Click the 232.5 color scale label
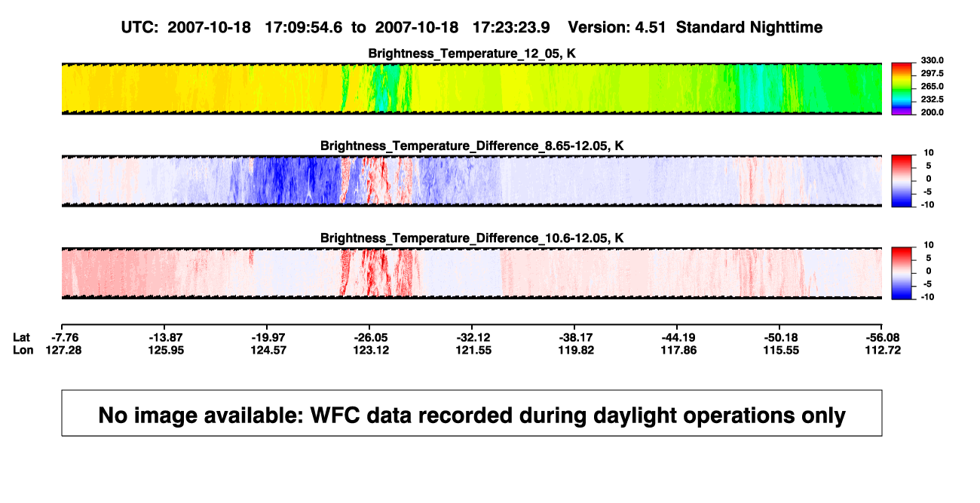The image size is (980, 503). click(933, 99)
